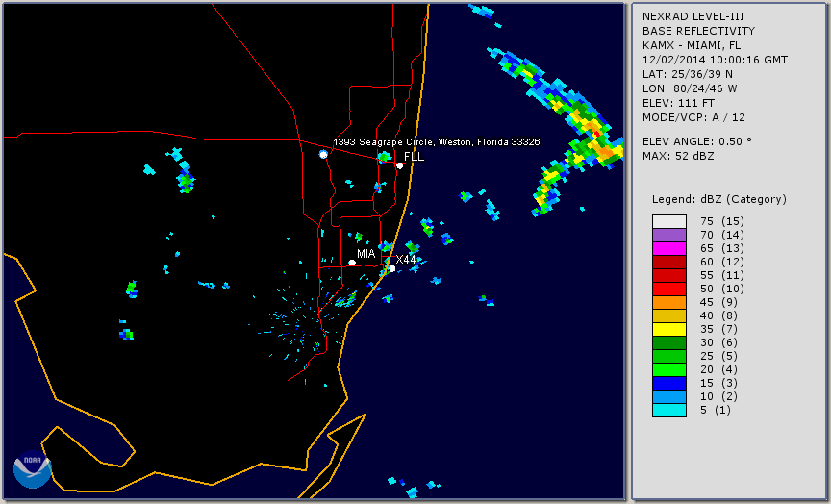Click the X44 station marker dot
The width and height of the screenshot is (831, 504).
pos(392,268)
